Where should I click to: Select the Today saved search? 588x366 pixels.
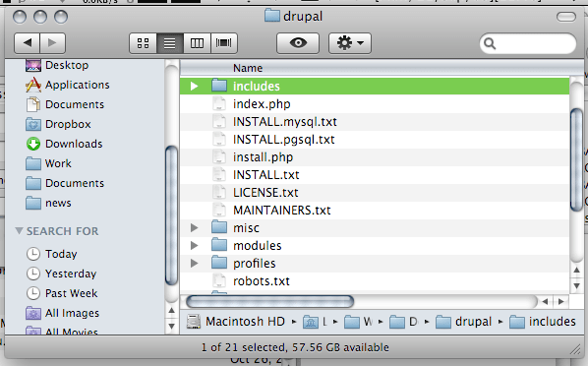tap(52, 254)
